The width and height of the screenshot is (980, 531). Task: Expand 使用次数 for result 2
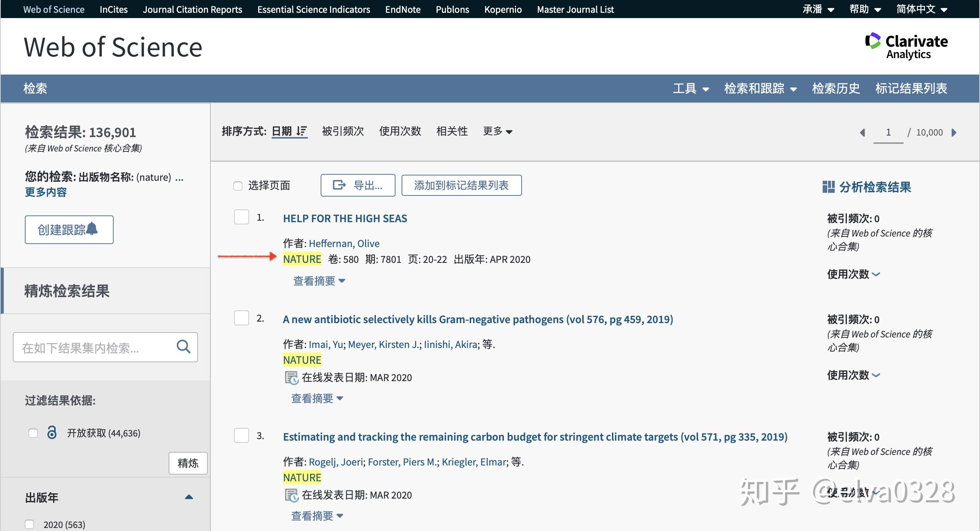[853, 375]
